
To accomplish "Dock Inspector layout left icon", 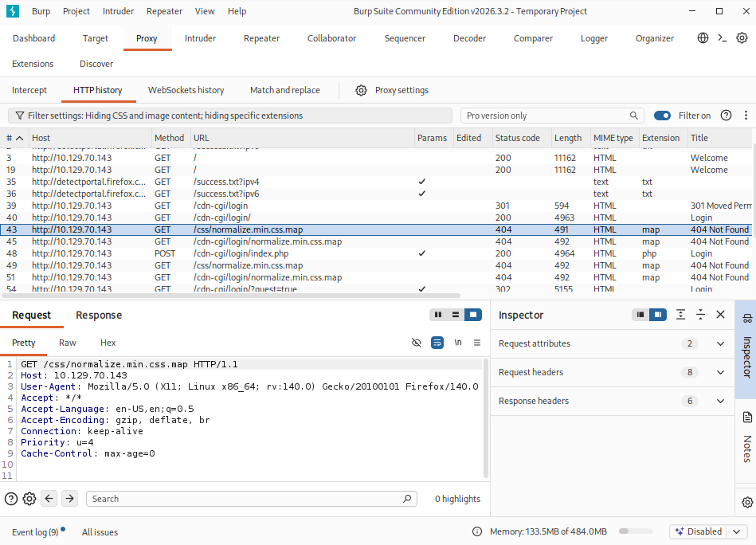I will coord(640,315).
